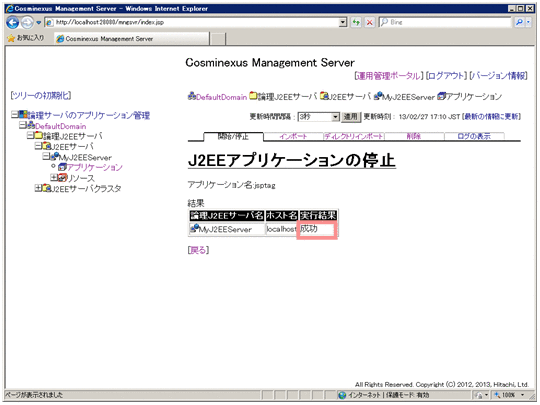
Task: Click the MyJ2EEServer icon in results table
Action: click(x=195, y=228)
